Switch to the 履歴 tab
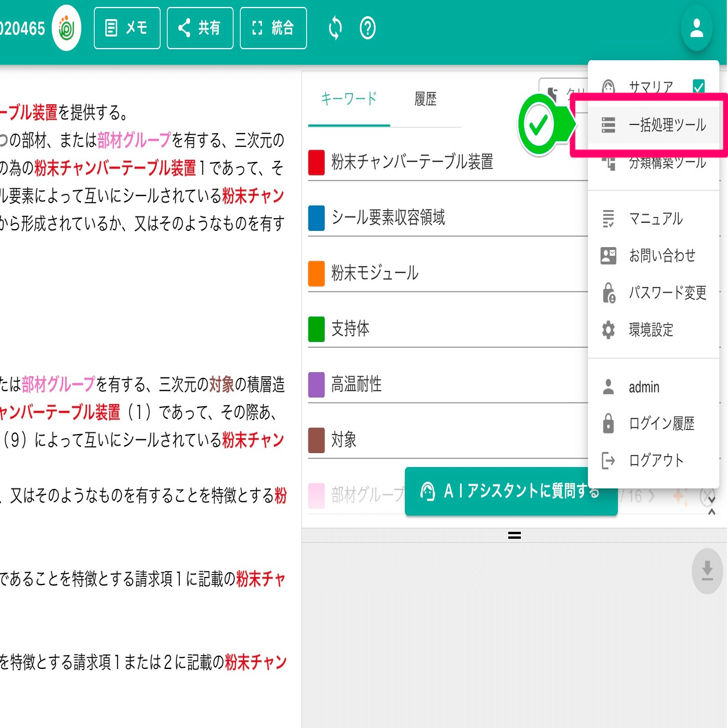This screenshot has height=728, width=728. coord(426,99)
